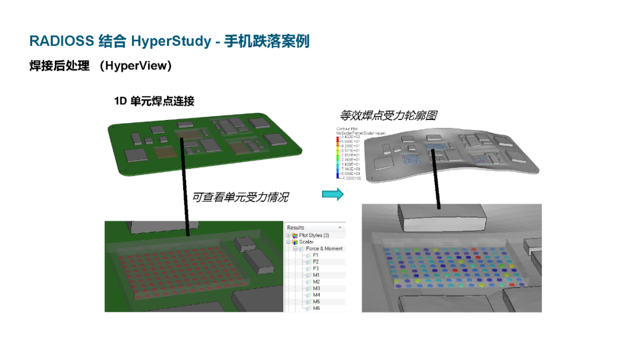Click the gray deformed board contour image
The image size is (644, 363).
click(452, 156)
